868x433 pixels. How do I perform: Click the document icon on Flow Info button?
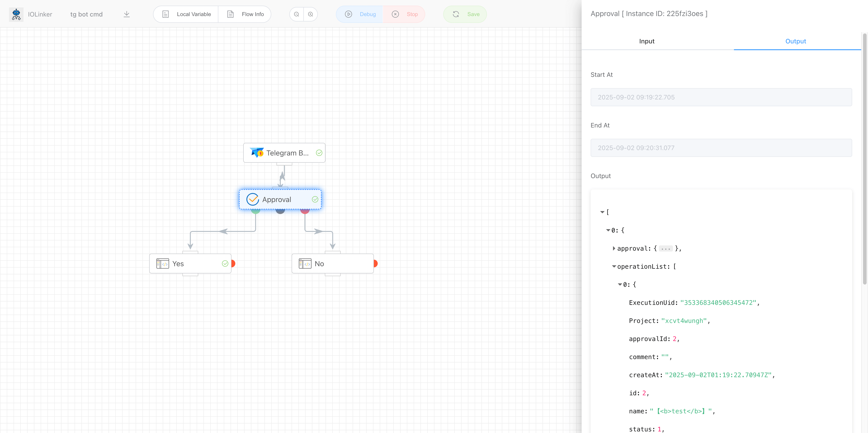pyautogui.click(x=231, y=14)
